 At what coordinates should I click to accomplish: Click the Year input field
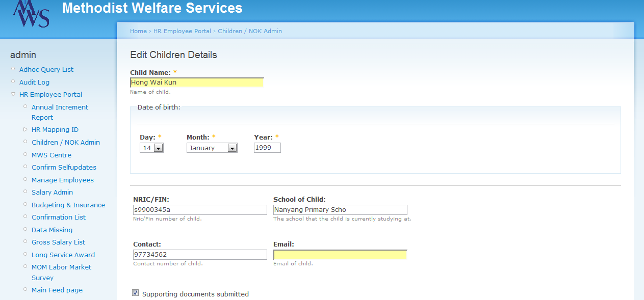pos(267,148)
